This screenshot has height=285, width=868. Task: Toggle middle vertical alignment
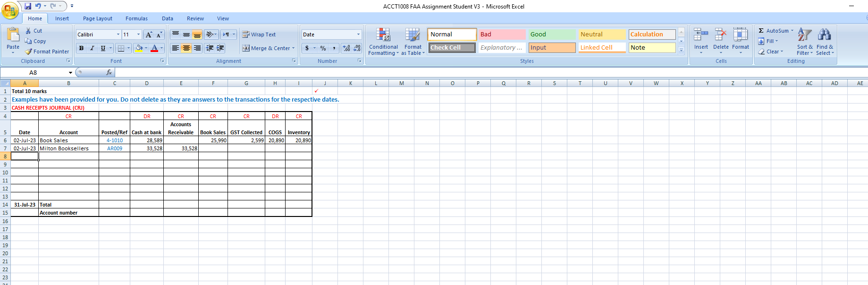point(186,35)
